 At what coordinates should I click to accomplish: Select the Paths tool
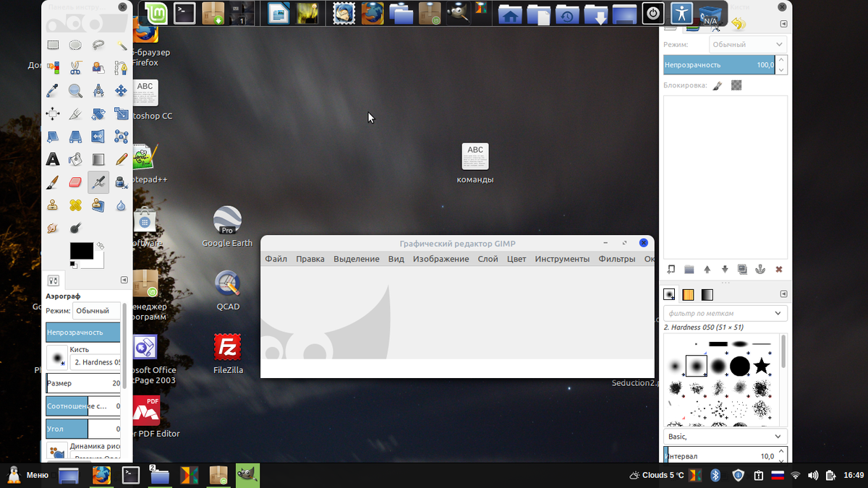[121, 68]
